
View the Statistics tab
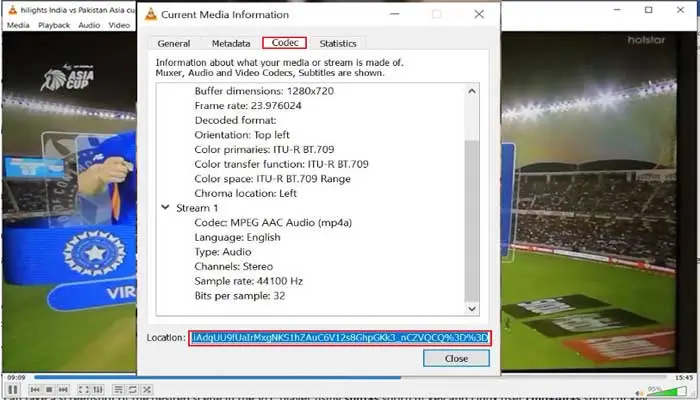[x=338, y=44]
